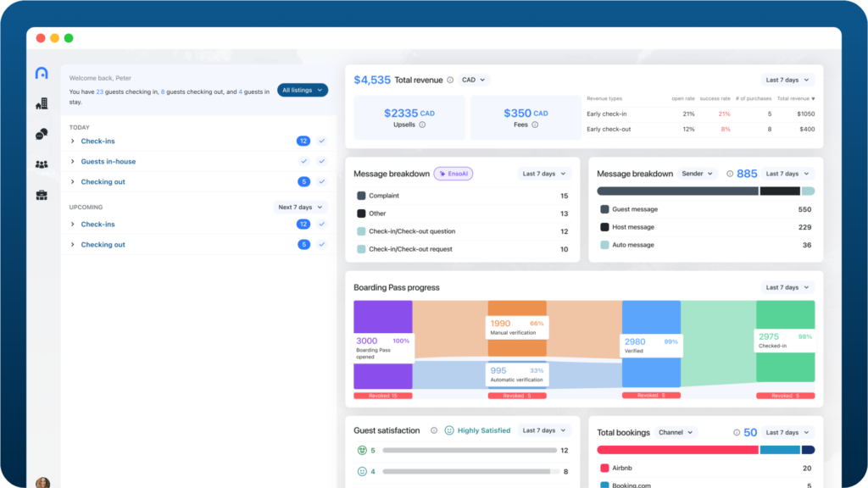This screenshot has width=868, height=488.
Task: Click the info icon next to Fees
Action: [535, 125]
